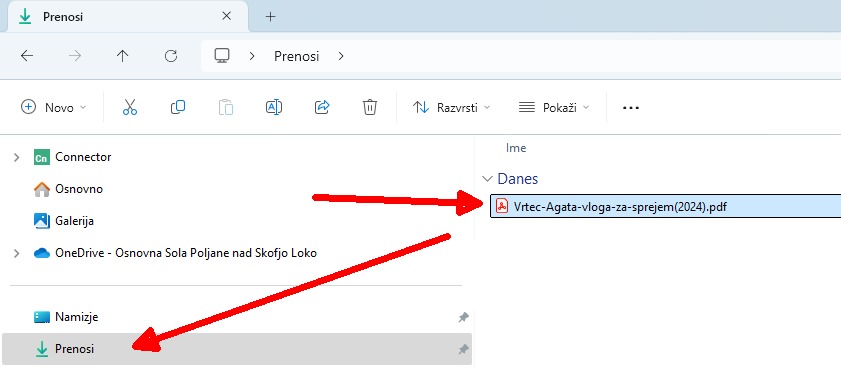Expand the Connector tree item
Screen dimensions: 841x368
pyautogui.click(x=17, y=157)
